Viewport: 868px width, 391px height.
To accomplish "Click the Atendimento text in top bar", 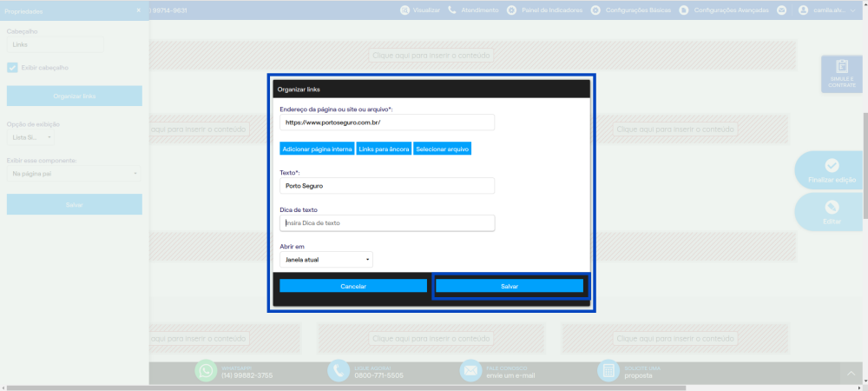I will (480, 10).
